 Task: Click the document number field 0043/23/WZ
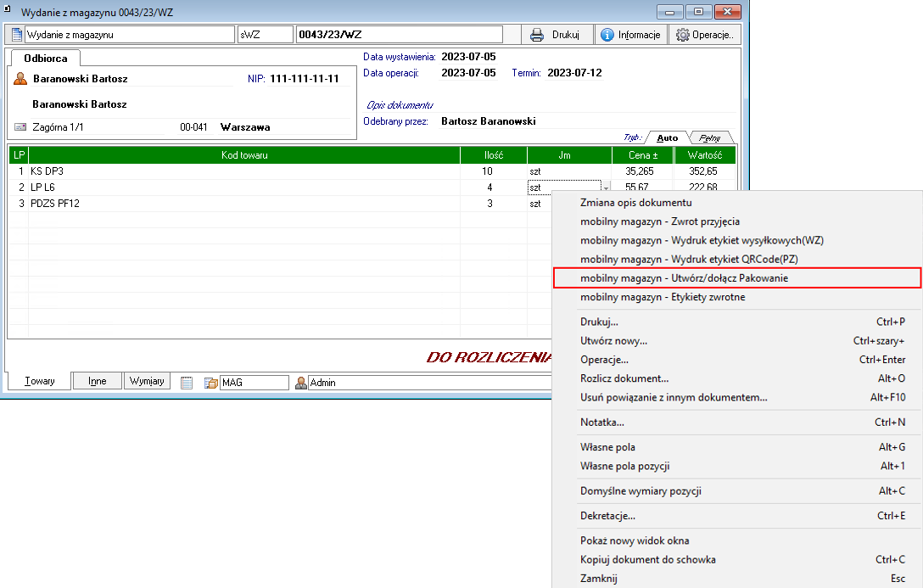398,35
